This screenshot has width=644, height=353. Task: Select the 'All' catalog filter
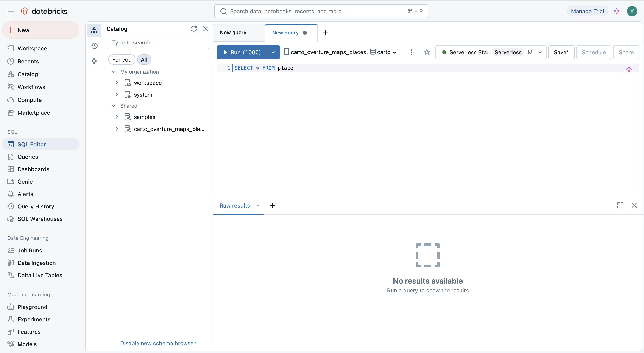pyautogui.click(x=144, y=60)
